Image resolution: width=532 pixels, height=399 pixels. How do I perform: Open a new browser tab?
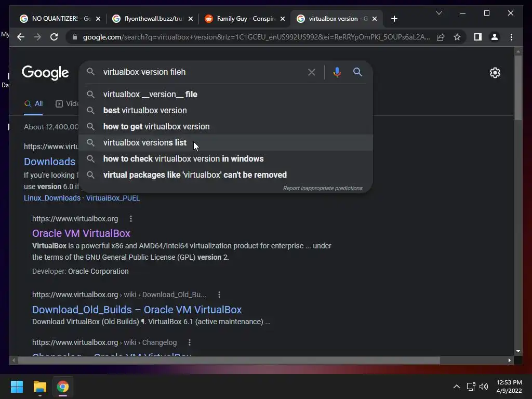click(394, 19)
